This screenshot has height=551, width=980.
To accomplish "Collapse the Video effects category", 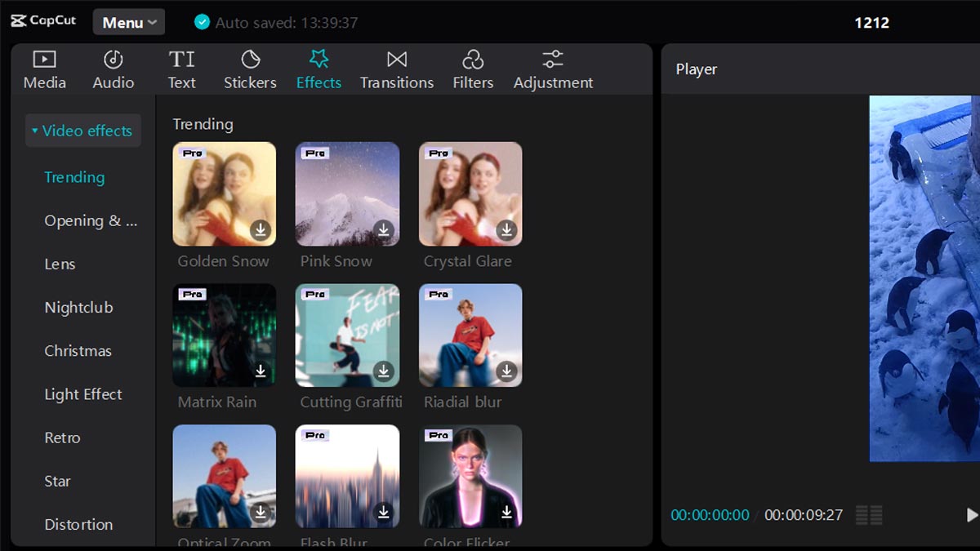I will 82,130.
